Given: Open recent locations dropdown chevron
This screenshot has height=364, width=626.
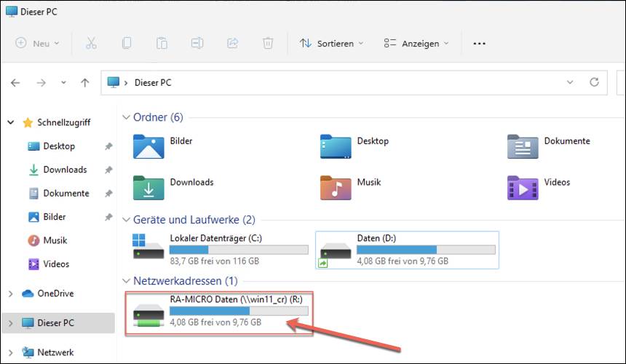Looking at the screenshot, I should pyautogui.click(x=63, y=82).
